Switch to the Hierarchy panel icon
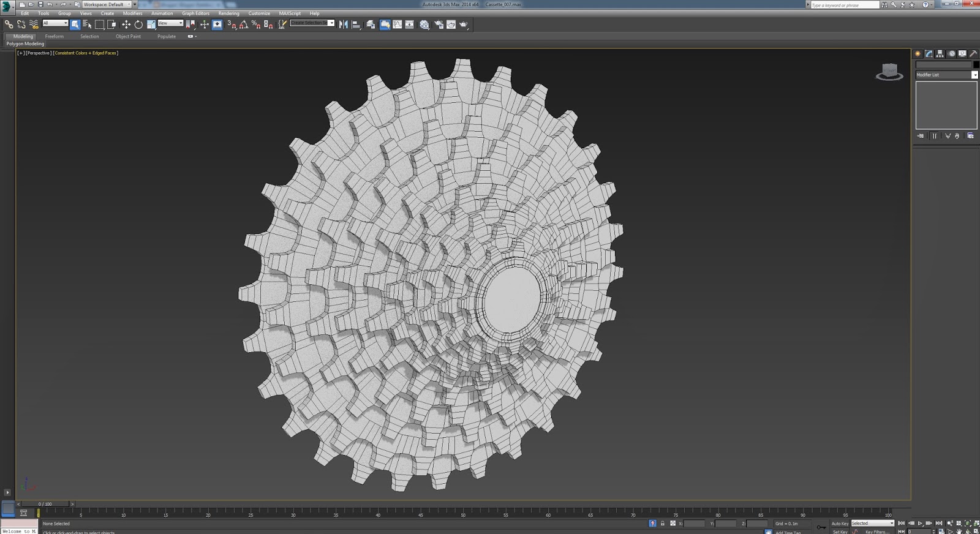This screenshot has width=980, height=534. [940, 54]
